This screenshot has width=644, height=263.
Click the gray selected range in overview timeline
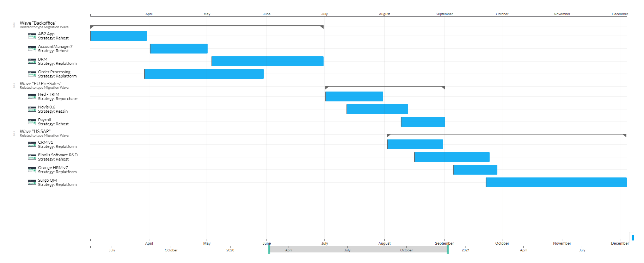pos(358,250)
